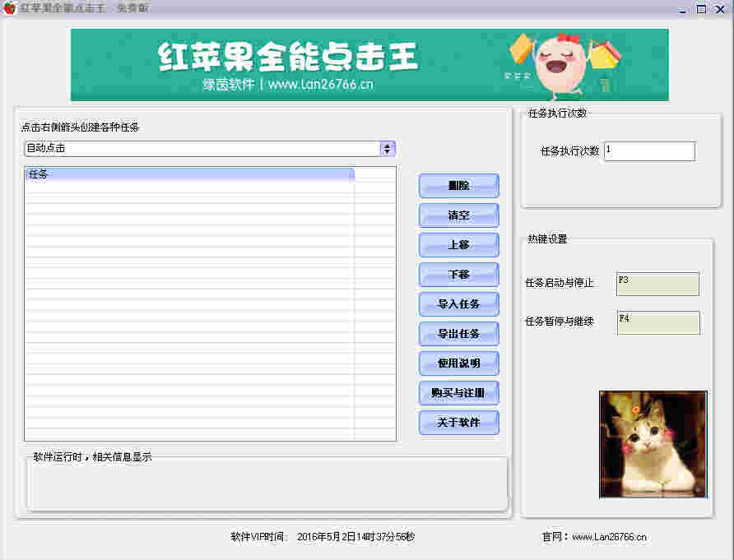Click the 删除 button
This screenshot has width=734, height=560.
point(458,186)
